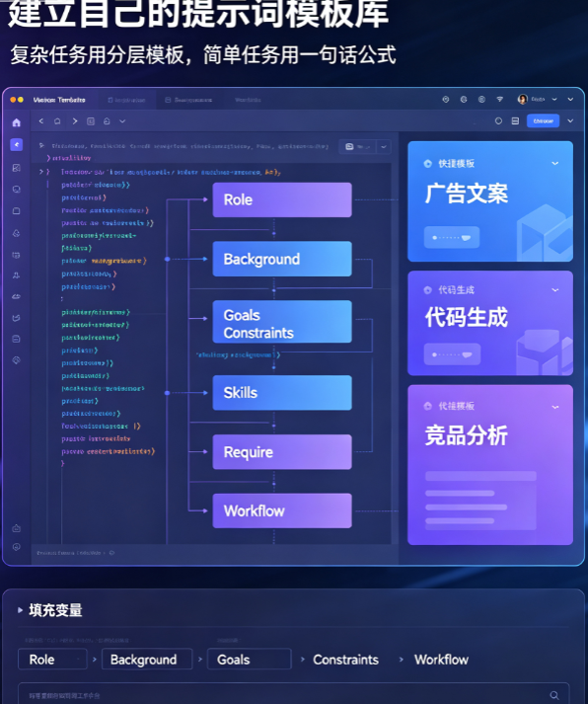The height and width of the screenshot is (704, 588).
Task: Go forward with the right arrow
Action: pyautogui.click(x=75, y=121)
